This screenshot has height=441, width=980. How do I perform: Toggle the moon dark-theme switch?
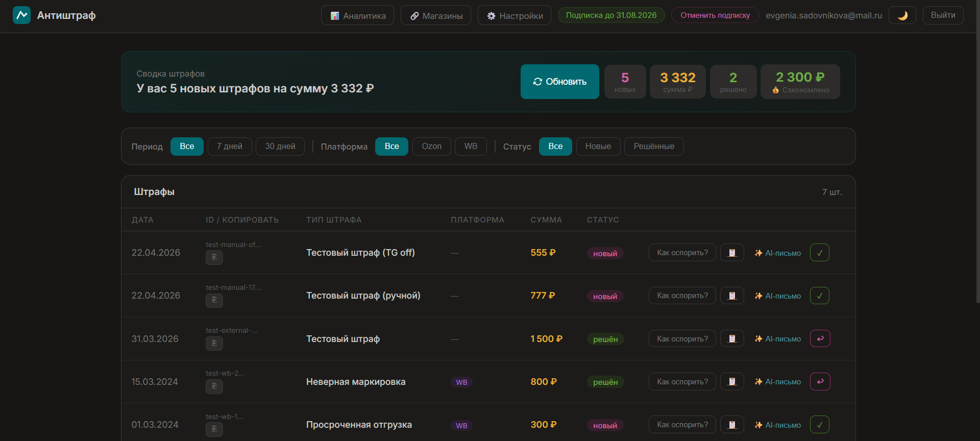pyautogui.click(x=902, y=15)
